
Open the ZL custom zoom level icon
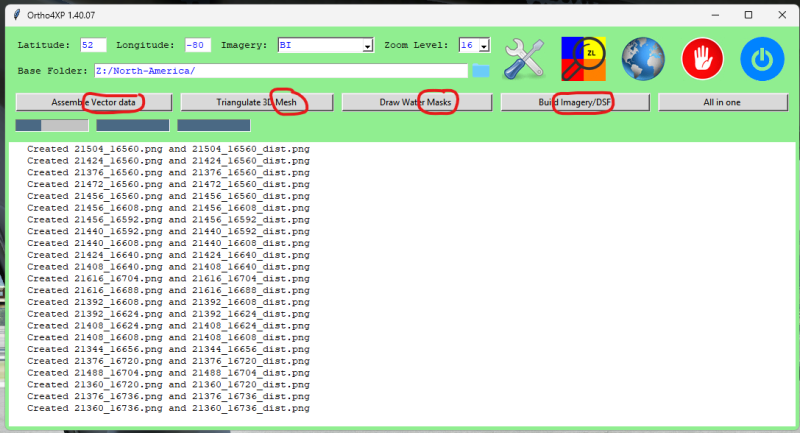583,60
